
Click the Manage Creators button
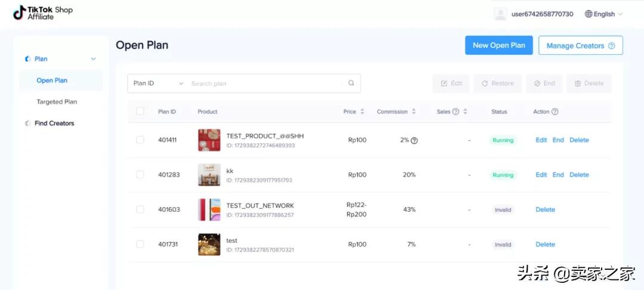[580, 45]
